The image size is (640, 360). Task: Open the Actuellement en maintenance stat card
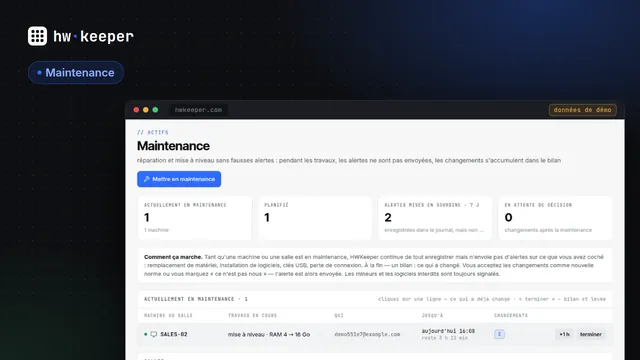(195, 218)
